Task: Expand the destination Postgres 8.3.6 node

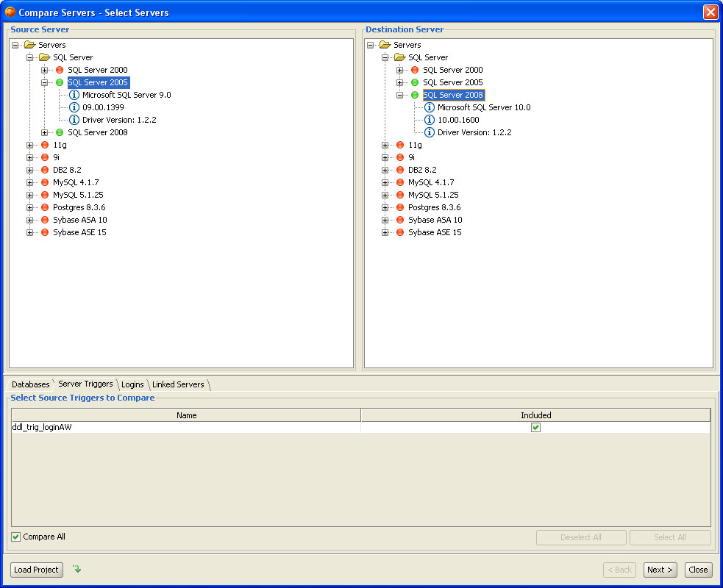Action: [385, 207]
